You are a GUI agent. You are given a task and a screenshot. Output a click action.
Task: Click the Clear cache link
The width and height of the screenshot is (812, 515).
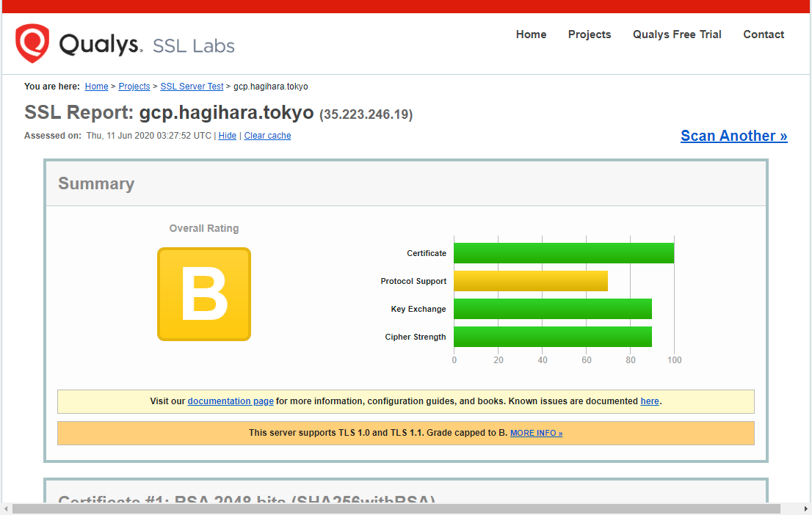point(267,136)
